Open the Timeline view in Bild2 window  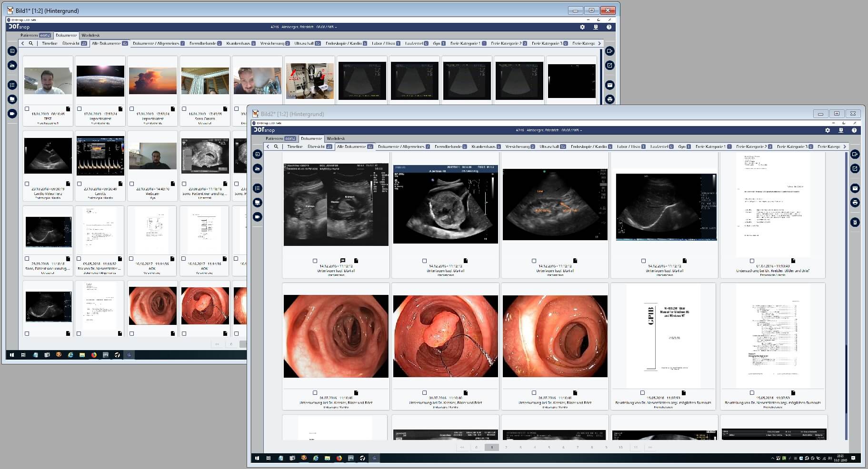(x=295, y=147)
